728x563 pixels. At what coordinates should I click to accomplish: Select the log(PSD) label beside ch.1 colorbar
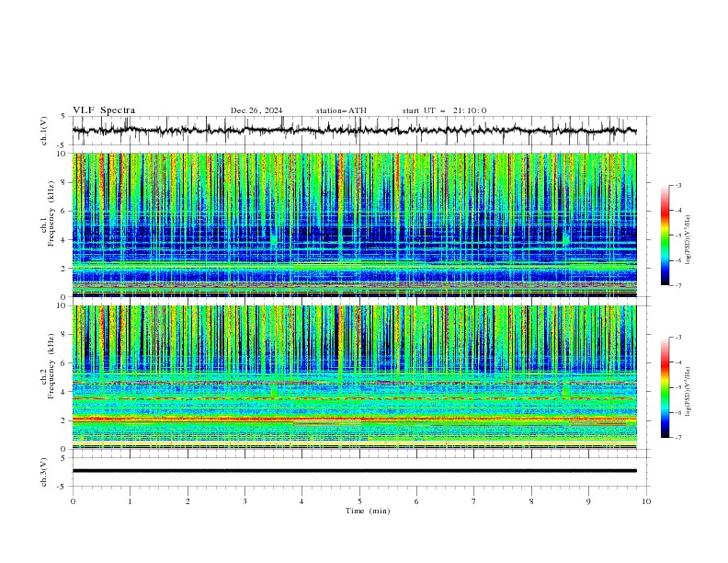pyautogui.click(x=688, y=240)
